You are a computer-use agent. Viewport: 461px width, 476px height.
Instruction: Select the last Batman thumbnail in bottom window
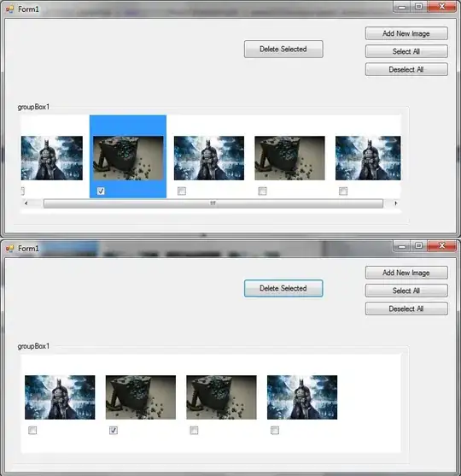pyautogui.click(x=302, y=397)
